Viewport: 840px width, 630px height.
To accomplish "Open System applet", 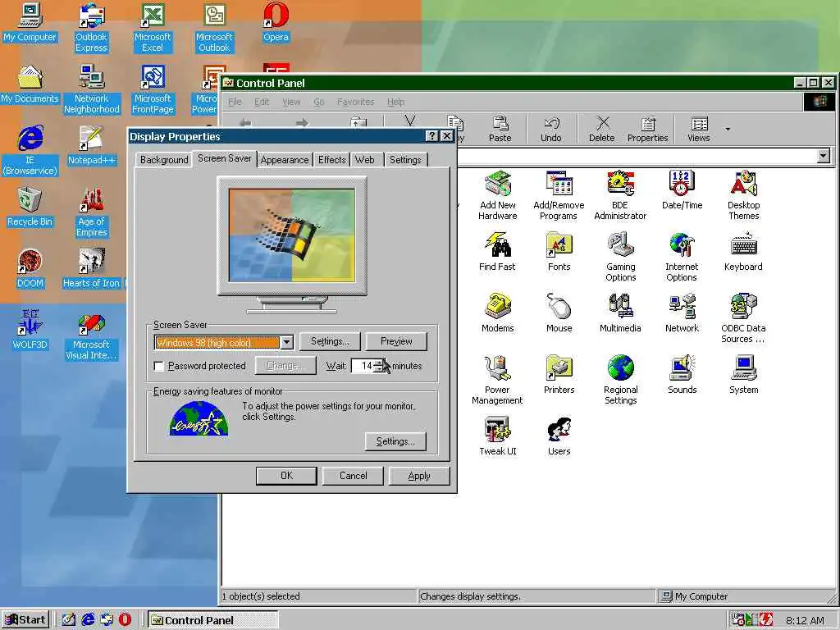I will [743, 374].
